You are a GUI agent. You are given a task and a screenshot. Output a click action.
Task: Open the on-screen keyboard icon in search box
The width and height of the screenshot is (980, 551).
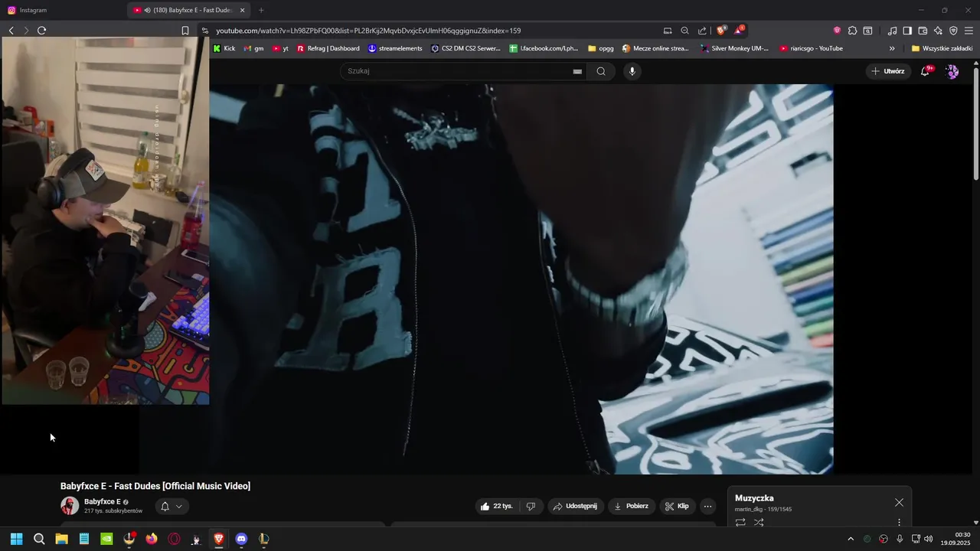click(x=577, y=71)
